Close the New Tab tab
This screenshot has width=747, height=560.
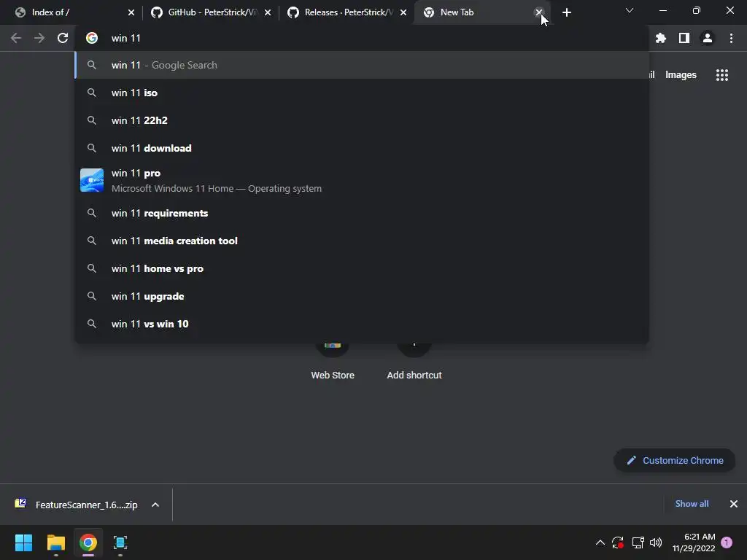pos(539,12)
